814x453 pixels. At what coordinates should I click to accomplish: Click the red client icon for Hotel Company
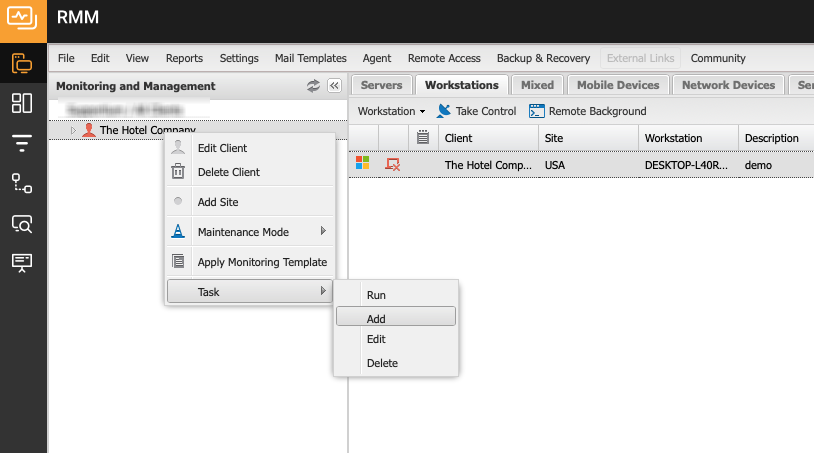coord(89,130)
